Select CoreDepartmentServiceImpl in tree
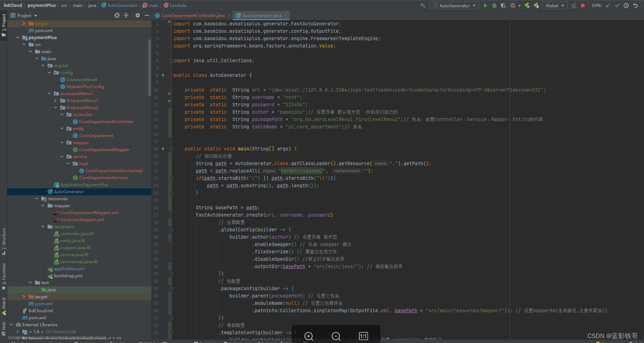644x343 pixels. click(x=114, y=171)
